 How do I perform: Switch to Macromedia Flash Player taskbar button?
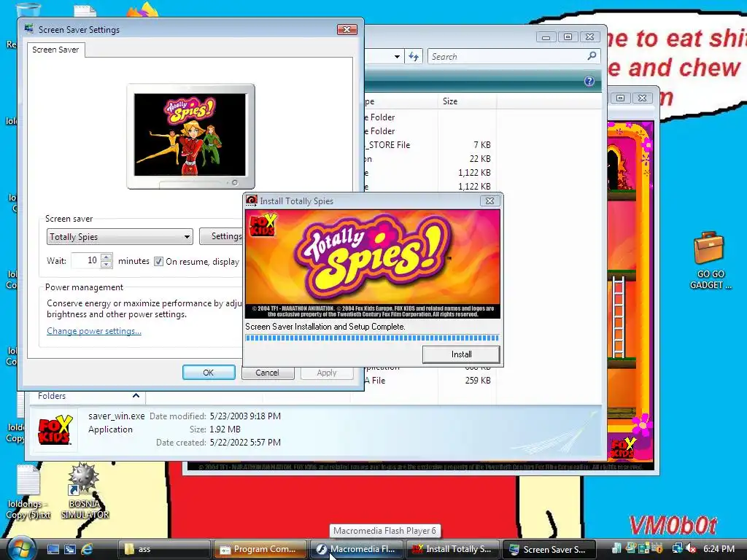(x=357, y=549)
